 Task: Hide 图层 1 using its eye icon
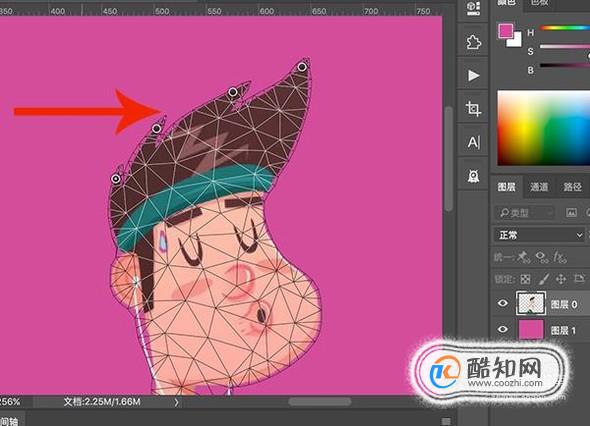(x=502, y=330)
